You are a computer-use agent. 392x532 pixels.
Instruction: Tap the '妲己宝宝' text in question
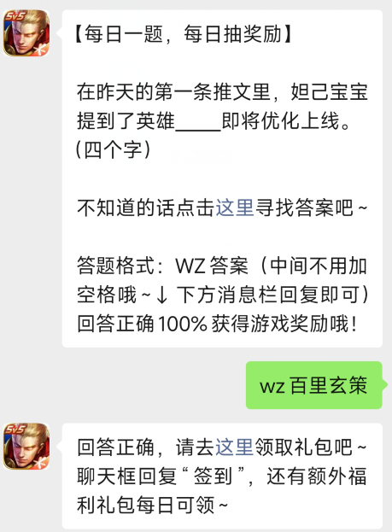pos(329,92)
